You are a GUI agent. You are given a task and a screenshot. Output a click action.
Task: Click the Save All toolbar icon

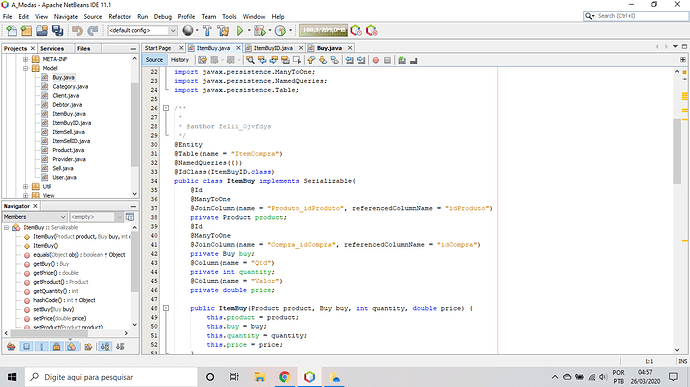58,31
